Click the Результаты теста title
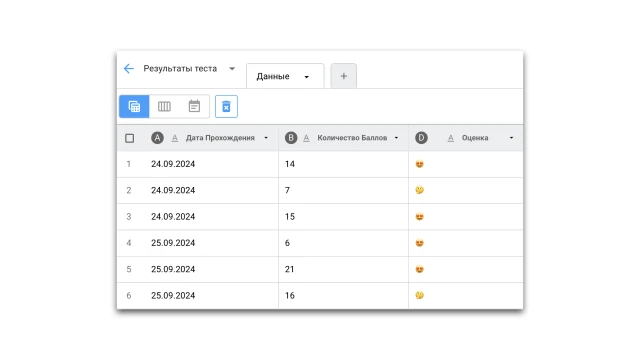The height and width of the screenshot is (360, 640). tap(180, 69)
